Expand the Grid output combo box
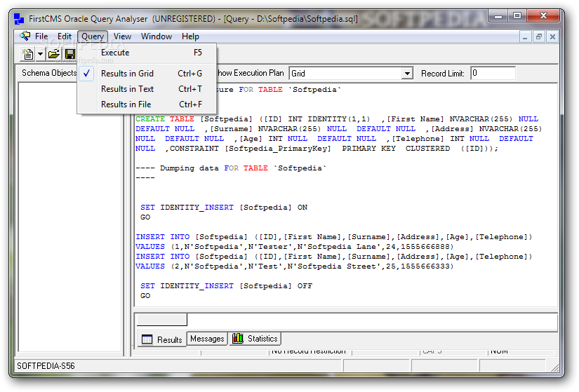579x392 pixels. click(407, 74)
